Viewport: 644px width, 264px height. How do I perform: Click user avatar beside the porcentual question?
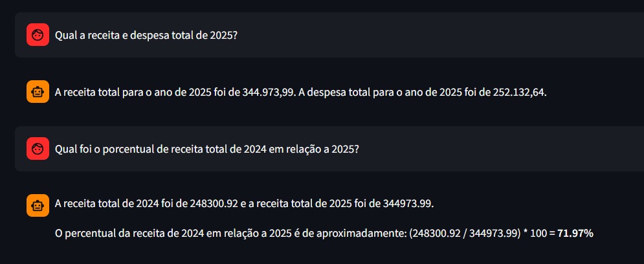(38, 149)
